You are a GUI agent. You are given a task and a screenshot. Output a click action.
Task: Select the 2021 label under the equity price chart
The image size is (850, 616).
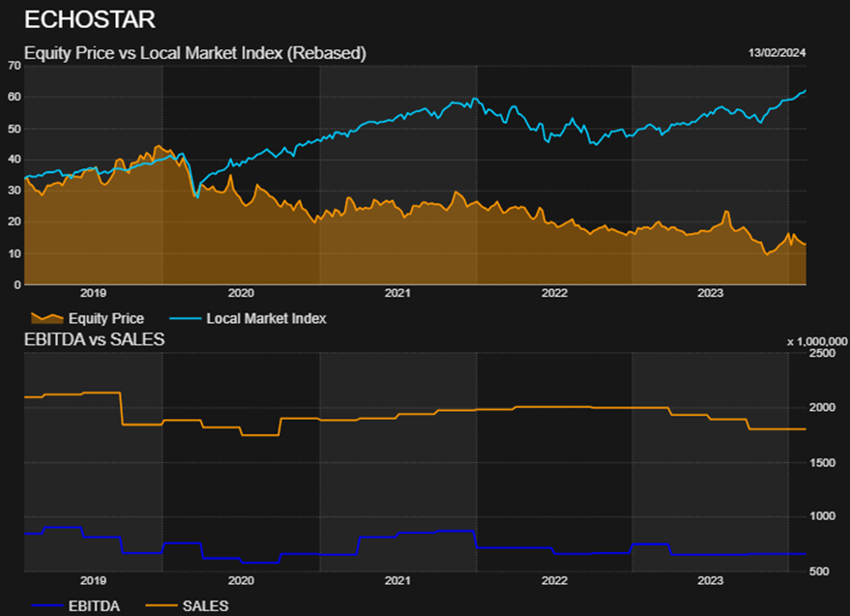tap(397, 293)
